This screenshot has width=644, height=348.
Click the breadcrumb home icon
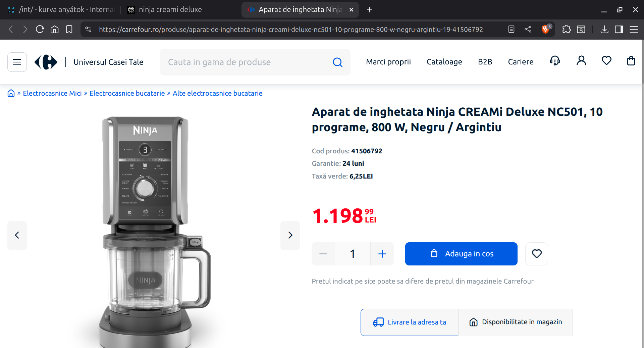[11, 93]
